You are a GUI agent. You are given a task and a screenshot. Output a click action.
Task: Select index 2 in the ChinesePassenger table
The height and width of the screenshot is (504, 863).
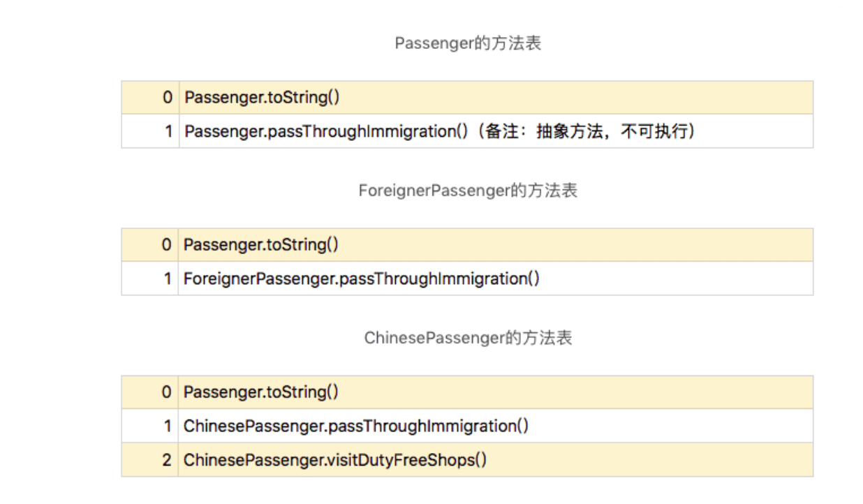166,460
